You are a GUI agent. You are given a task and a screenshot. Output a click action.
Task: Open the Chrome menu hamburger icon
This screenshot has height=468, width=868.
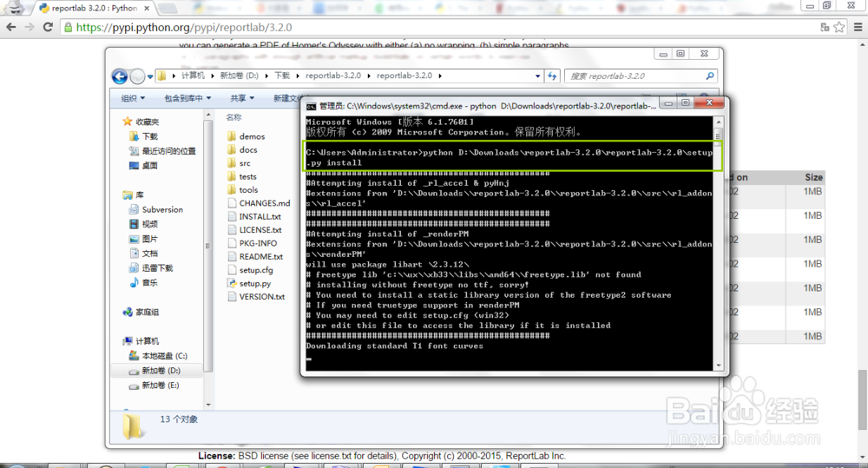click(x=858, y=27)
